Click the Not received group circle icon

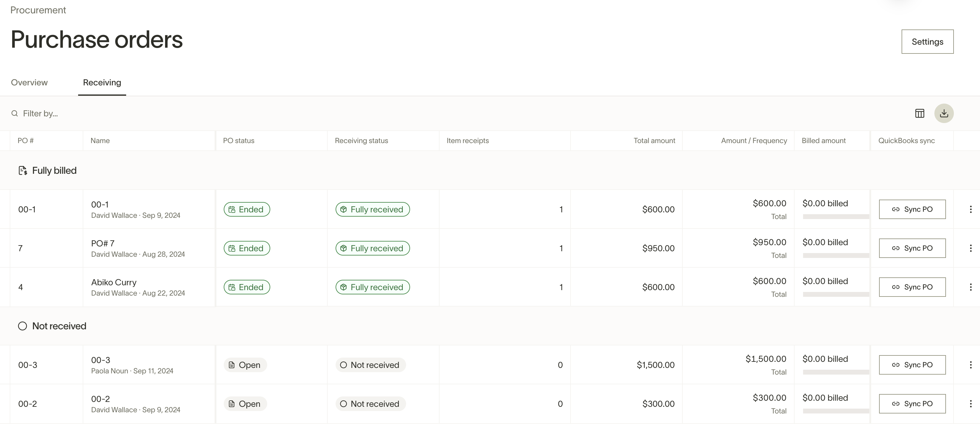[22, 326]
